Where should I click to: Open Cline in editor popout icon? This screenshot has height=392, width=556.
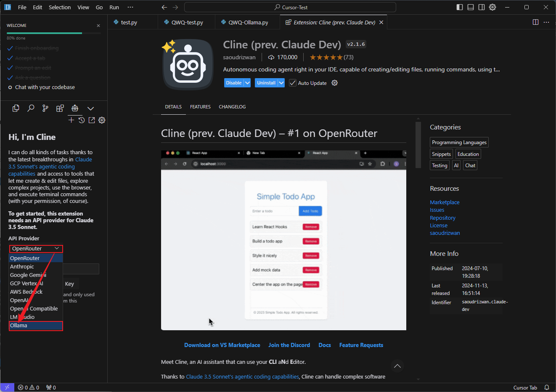point(92,120)
